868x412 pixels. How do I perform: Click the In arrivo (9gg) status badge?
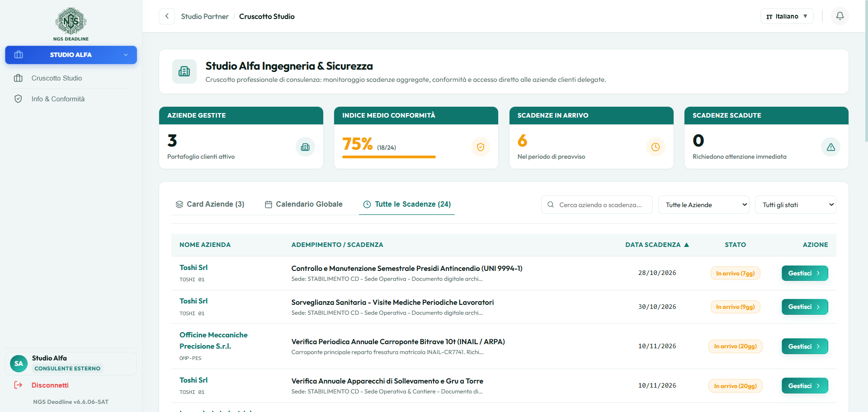click(736, 307)
